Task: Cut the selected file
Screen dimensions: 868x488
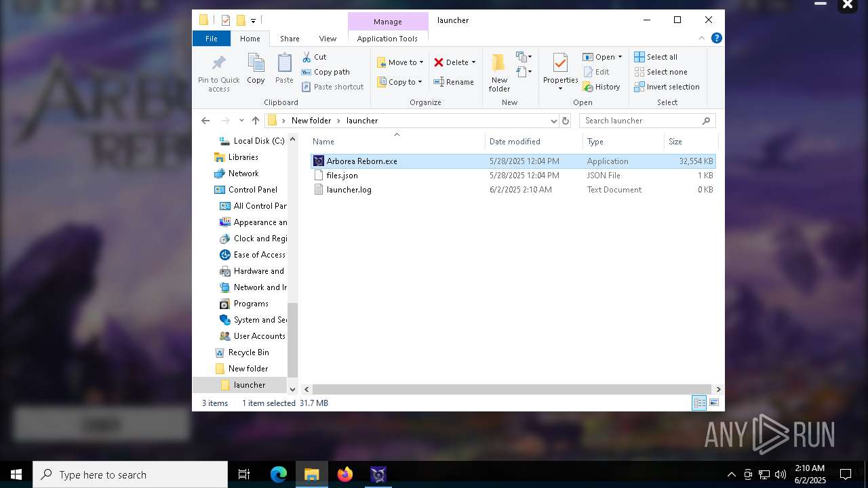Action: pos(314,57)
